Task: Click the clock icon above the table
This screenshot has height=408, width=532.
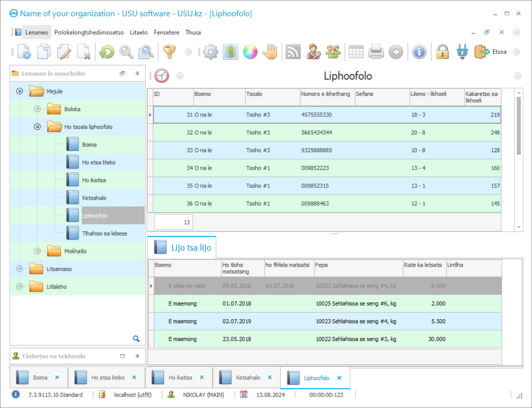Action: [162, 76]
